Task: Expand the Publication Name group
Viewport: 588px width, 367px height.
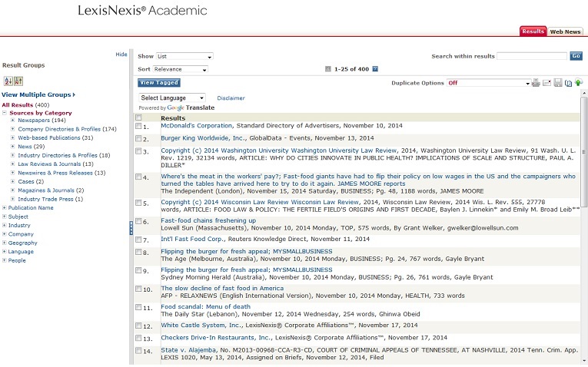Action: coord(4,208)
